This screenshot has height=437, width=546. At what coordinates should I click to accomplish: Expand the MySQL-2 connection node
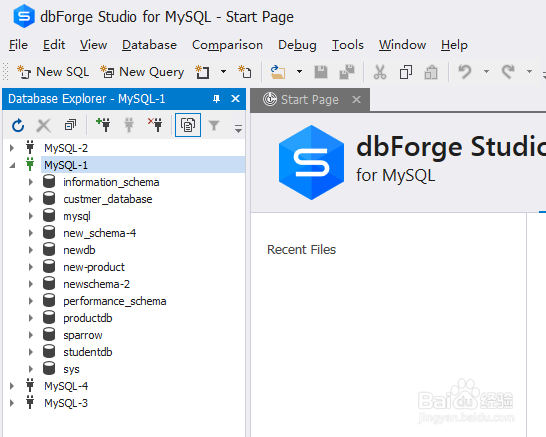coord(12,148)
